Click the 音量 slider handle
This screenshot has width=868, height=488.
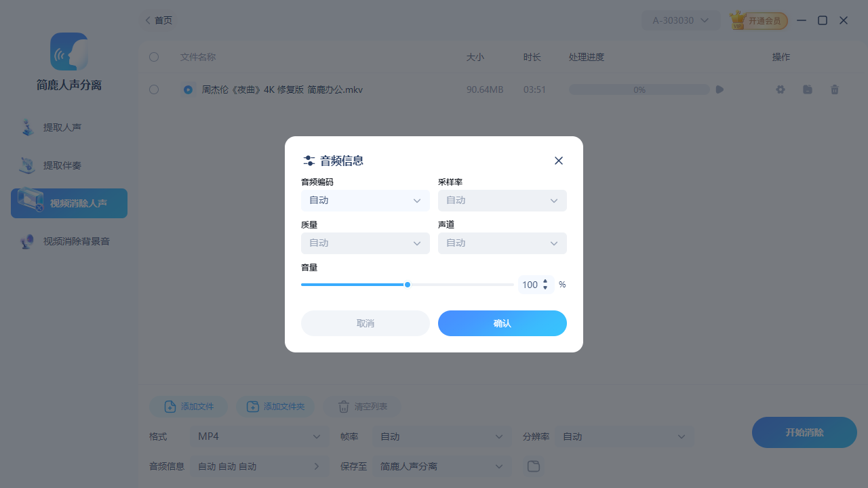408,285
